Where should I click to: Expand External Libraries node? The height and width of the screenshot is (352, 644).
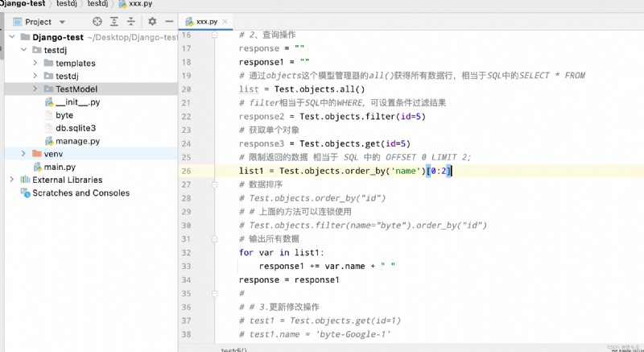(12, 180)
